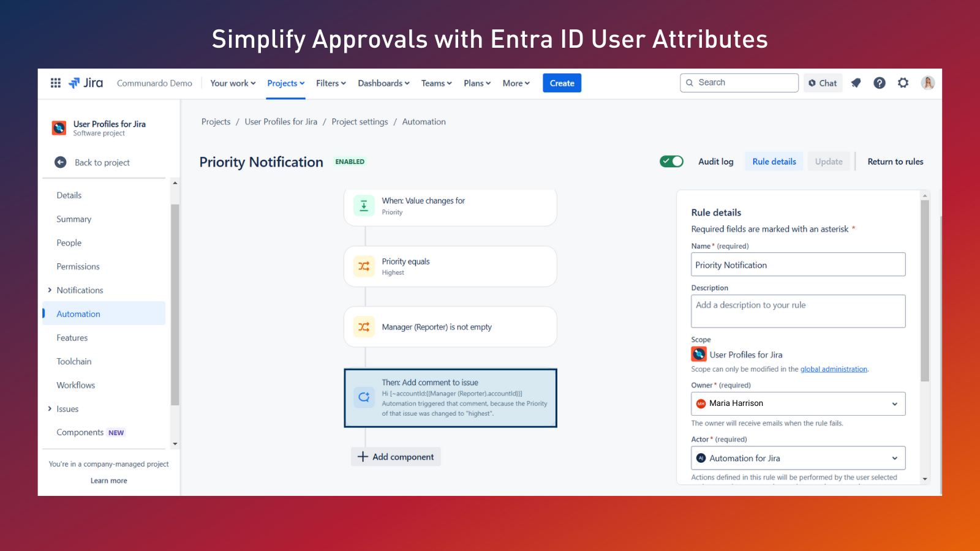Image resolution: width=980 pixels, height=551 pixels.
Task: Click the global administration link
Action: click(834, 369)
